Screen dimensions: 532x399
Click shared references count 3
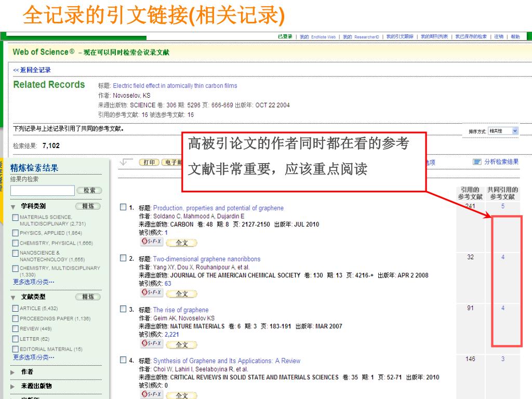[x=503, y=358]
